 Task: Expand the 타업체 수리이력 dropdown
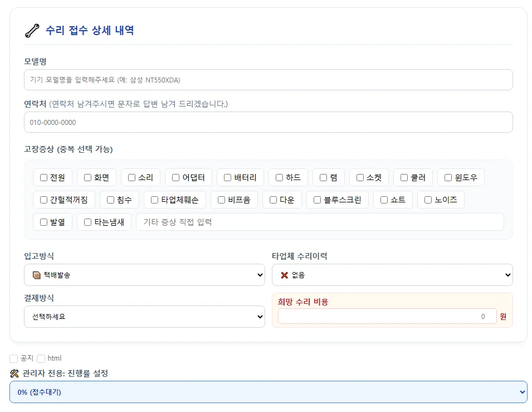coord(392,275)
